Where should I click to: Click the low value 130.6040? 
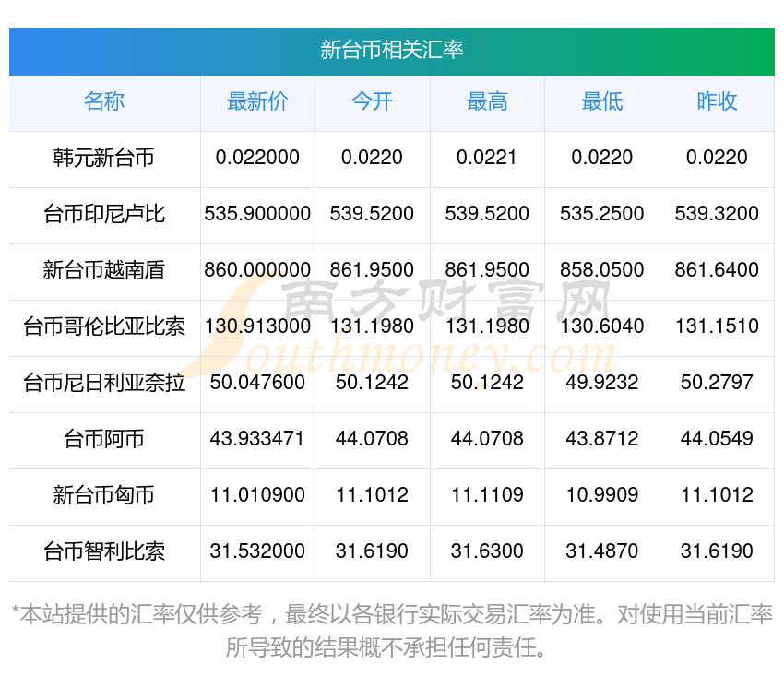(602, 326)
